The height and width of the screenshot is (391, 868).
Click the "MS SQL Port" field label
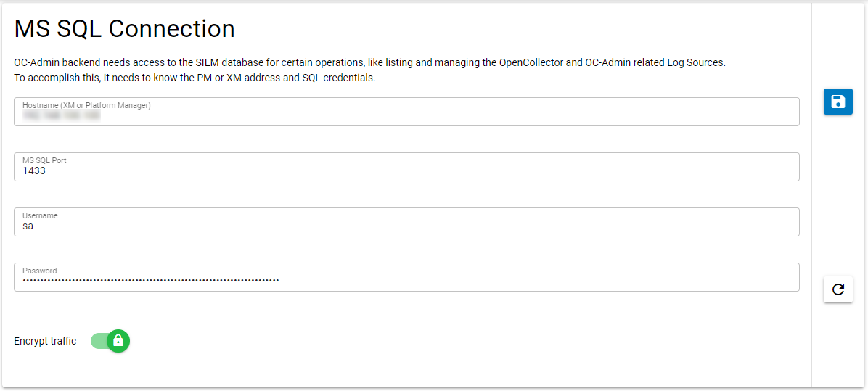(x=45, y=160)
